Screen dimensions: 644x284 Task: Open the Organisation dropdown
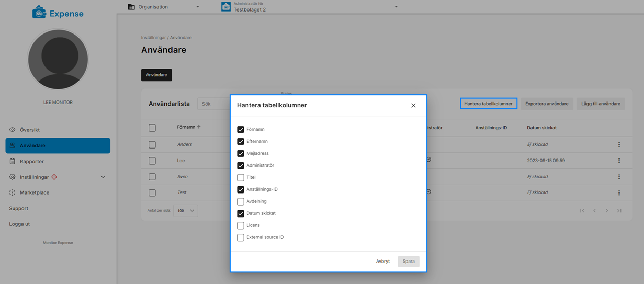coord(198,7)
